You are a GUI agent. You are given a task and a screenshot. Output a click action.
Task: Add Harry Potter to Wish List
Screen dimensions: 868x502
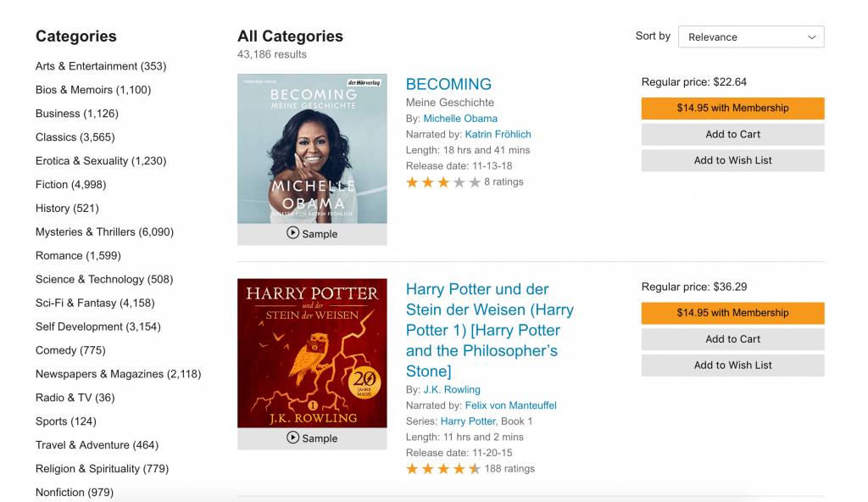(732, 365)
